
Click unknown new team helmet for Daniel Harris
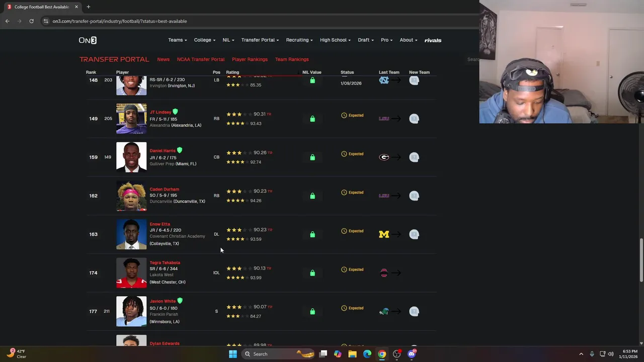(x=414, y=157)
